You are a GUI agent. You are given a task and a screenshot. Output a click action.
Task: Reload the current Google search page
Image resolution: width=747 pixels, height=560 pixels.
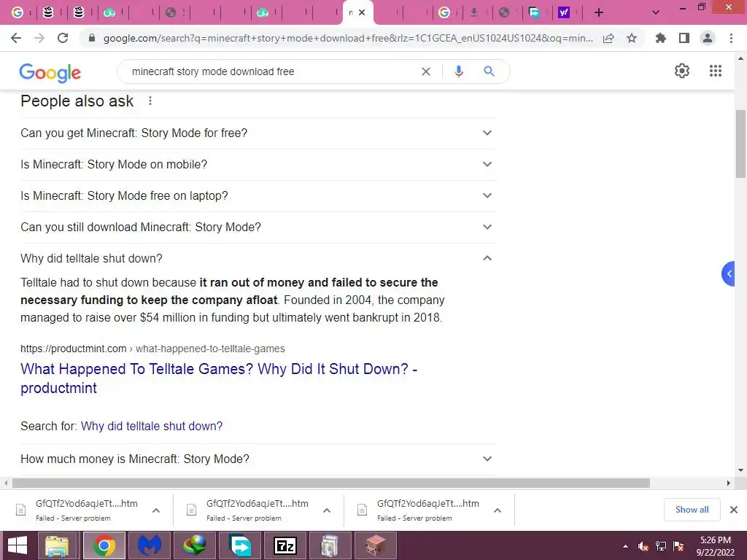click(63, 38)
